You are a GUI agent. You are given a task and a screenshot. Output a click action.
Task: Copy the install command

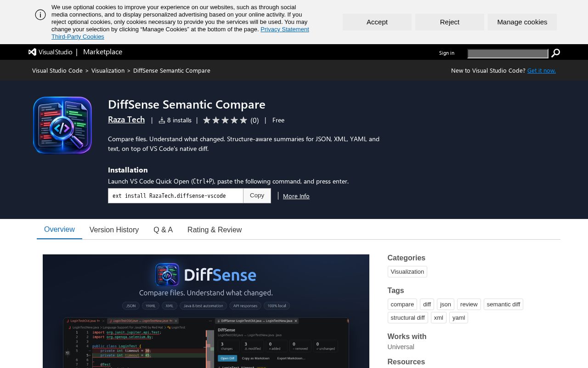coord(257,195)
